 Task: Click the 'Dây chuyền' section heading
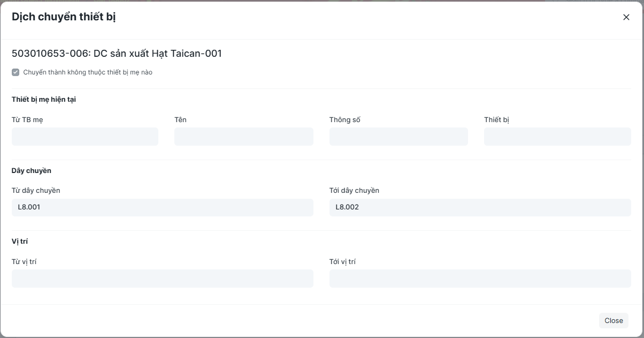[32, 171]
